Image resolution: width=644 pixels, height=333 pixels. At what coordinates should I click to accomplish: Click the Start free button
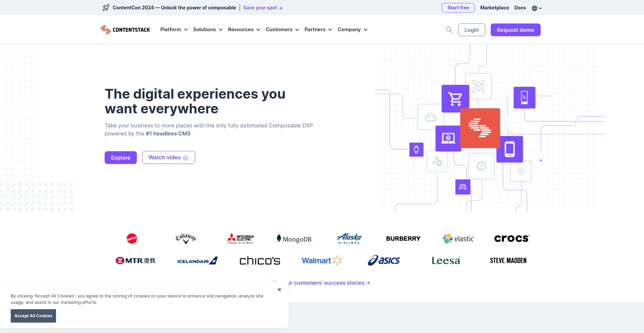pos(458,8)
